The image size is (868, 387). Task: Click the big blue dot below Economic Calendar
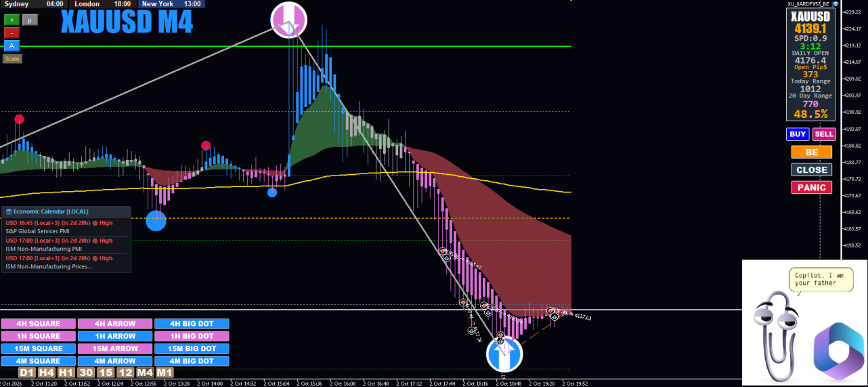156,220
